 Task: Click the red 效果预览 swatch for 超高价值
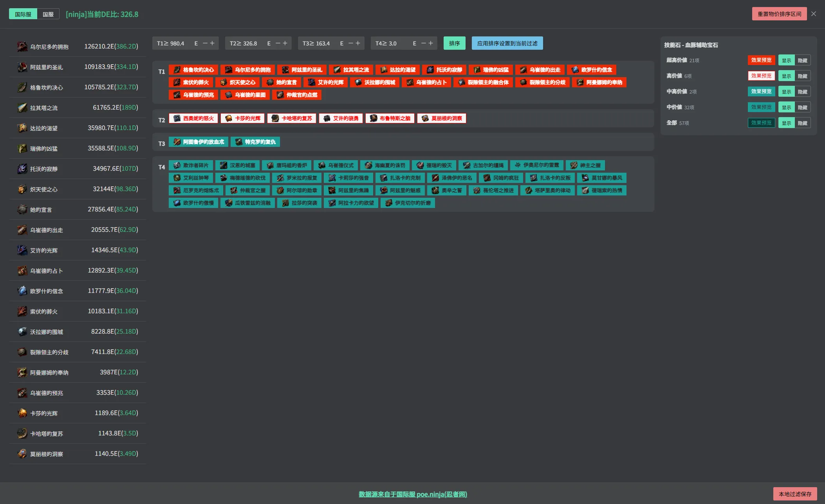click(761, 60)
